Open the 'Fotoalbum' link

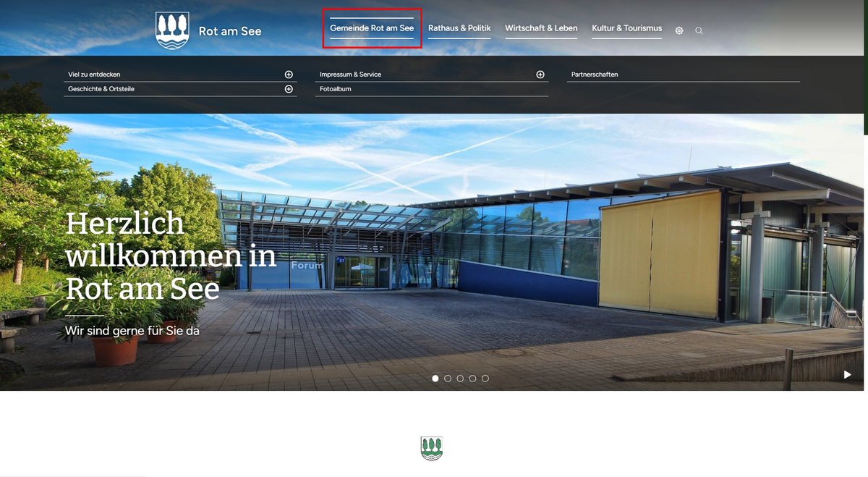[336, 89]
